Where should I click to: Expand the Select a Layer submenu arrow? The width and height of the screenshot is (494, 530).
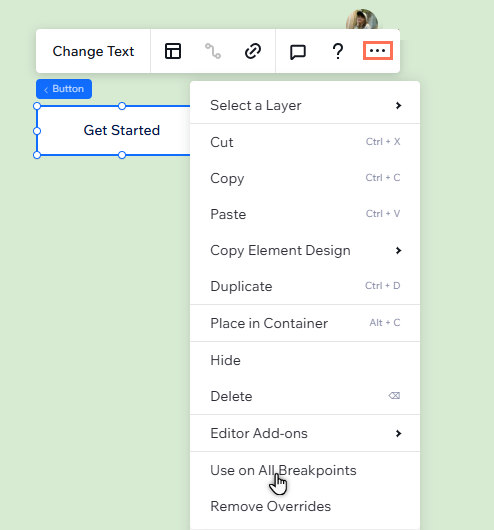[x=399, y=105]
